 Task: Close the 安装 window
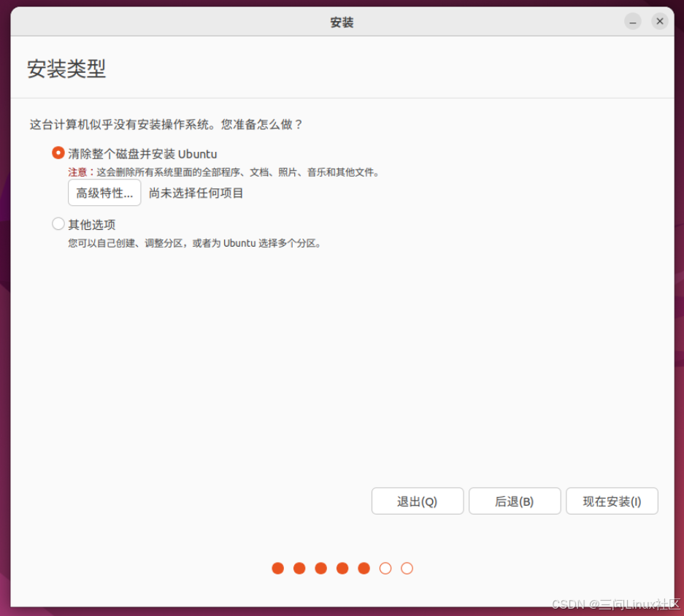pos(660,21)
